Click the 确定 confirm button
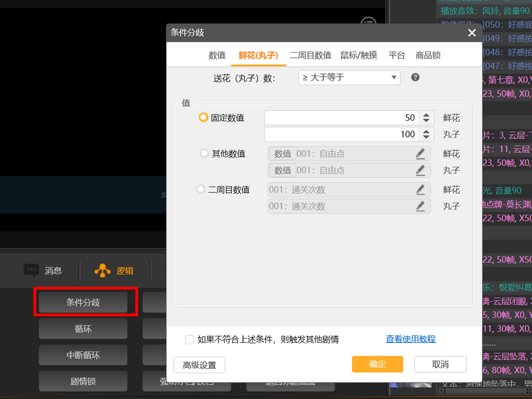Screen dimensions: 532x399 [377, 364]
